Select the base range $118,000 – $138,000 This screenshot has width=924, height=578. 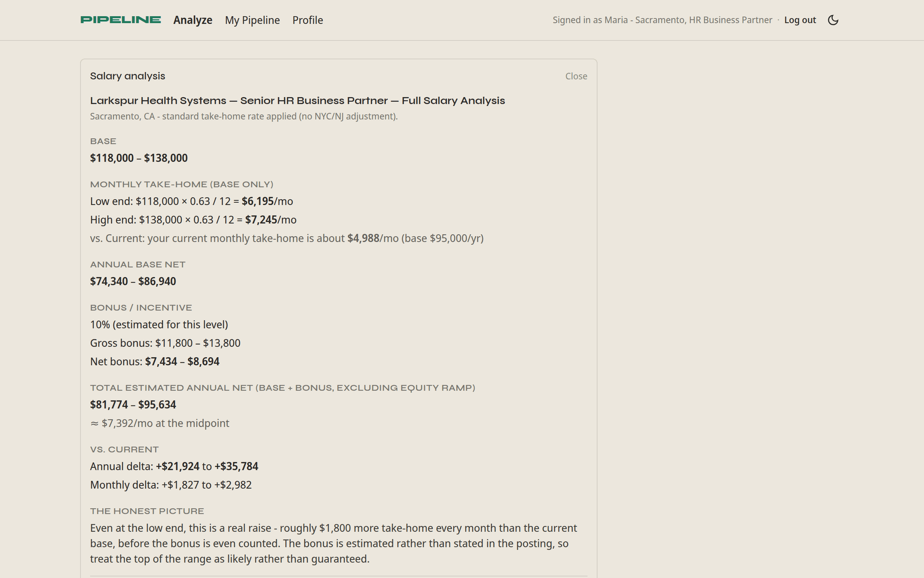point(139,158)
